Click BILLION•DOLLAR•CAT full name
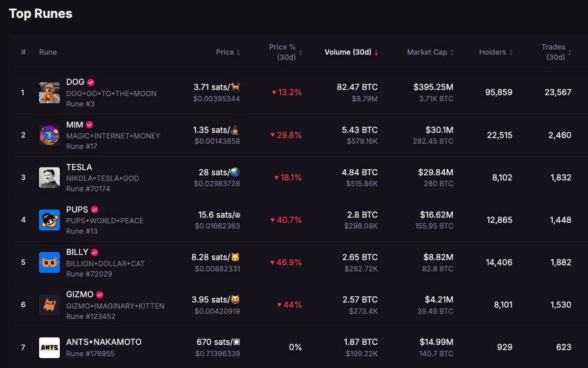This screenshot has width=588, height=368. (105, 263)
